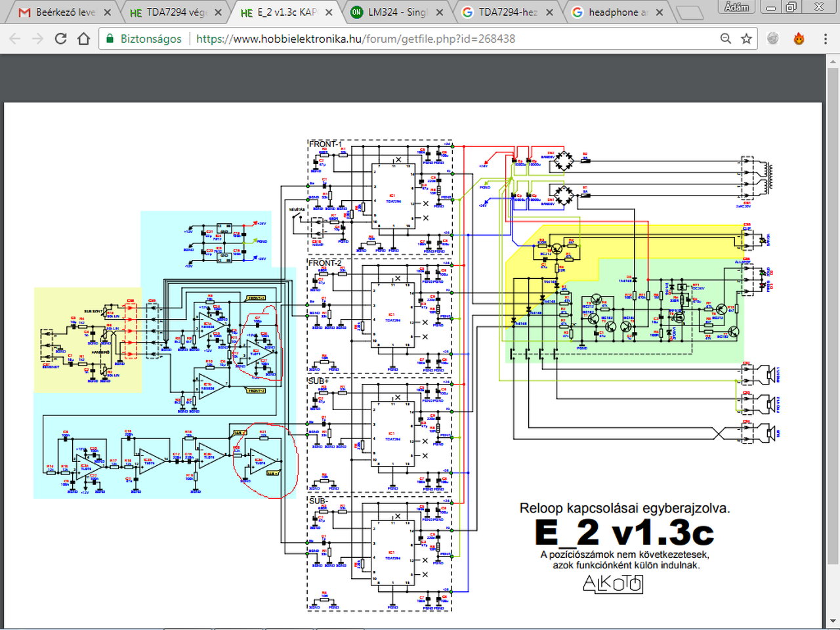The height and width of the screenshot is (630, 840).
Task: Close the headphone search tab
Action: point(660,12)
